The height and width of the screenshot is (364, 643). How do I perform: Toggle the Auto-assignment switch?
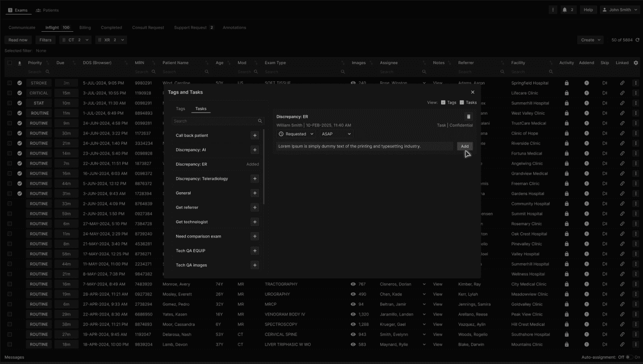click(x=629, y=357)
